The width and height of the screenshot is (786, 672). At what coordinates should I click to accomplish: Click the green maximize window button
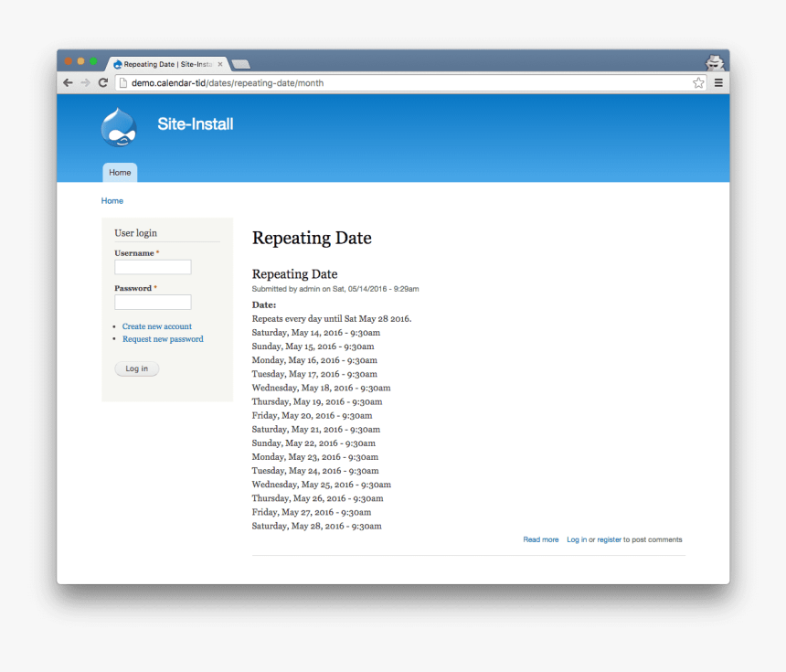pyautogui.click(x=93, y=61)
